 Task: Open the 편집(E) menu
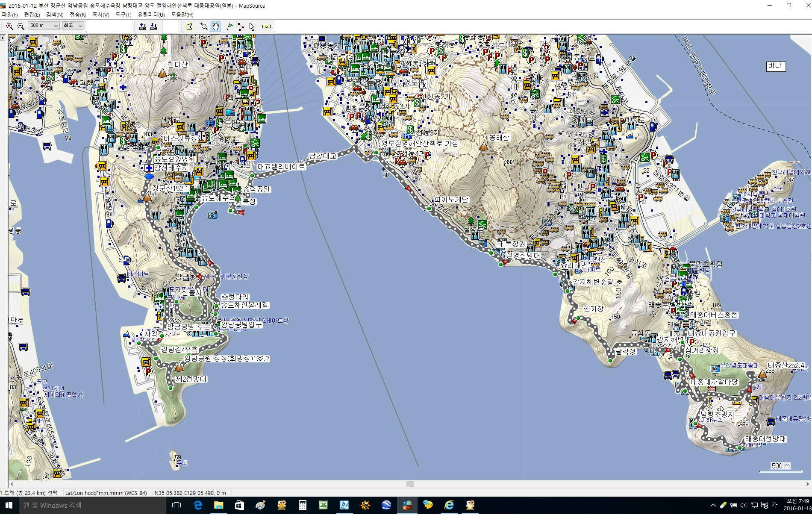(x=32, y=15)
